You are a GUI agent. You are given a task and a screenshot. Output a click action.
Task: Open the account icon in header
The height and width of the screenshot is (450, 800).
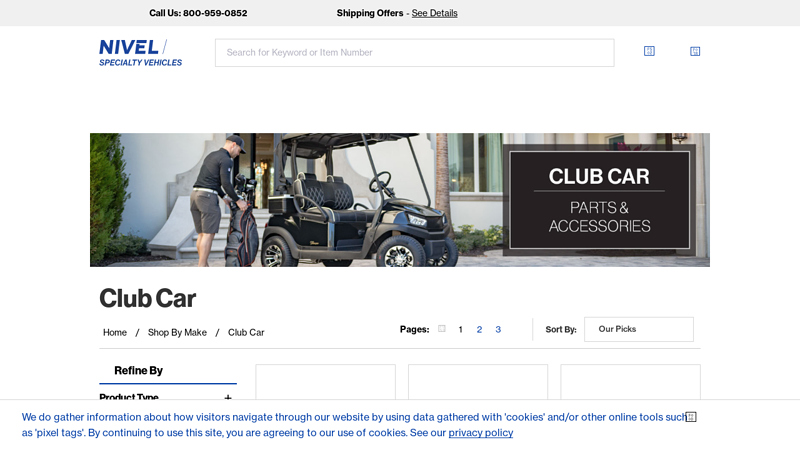click(649, 51)
